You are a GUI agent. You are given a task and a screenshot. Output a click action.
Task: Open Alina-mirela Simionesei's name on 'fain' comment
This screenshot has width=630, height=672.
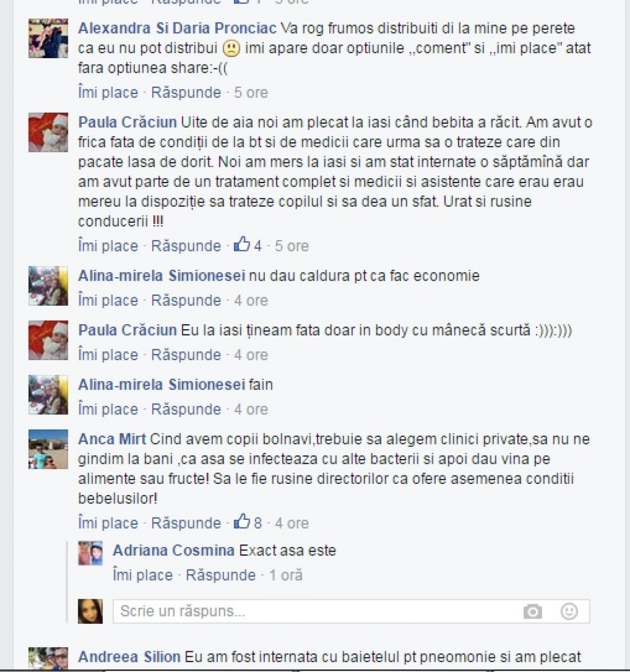tap(162, 385)
